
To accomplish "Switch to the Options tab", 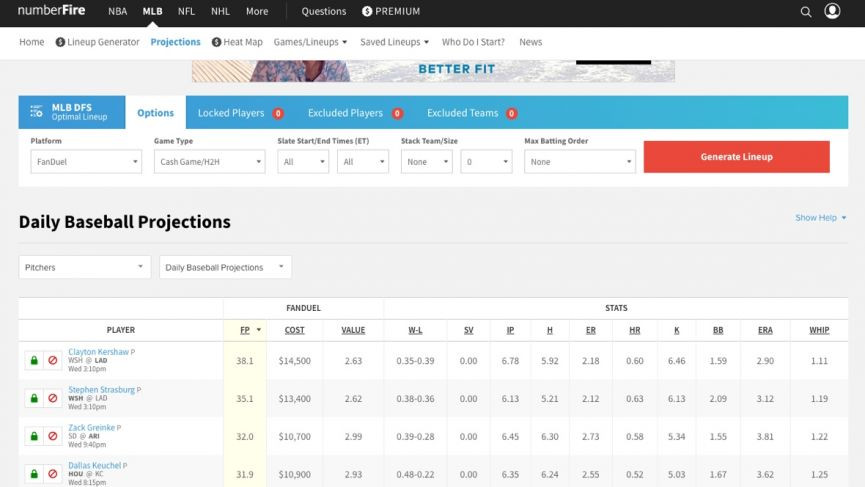I will coord(156,113).
